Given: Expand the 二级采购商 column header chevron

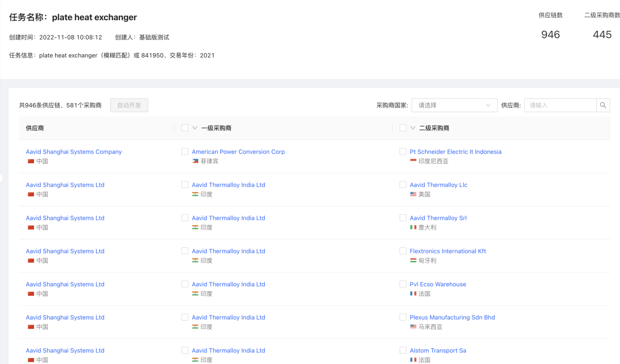Looking at the screenshot, I should tap(413, 128).
